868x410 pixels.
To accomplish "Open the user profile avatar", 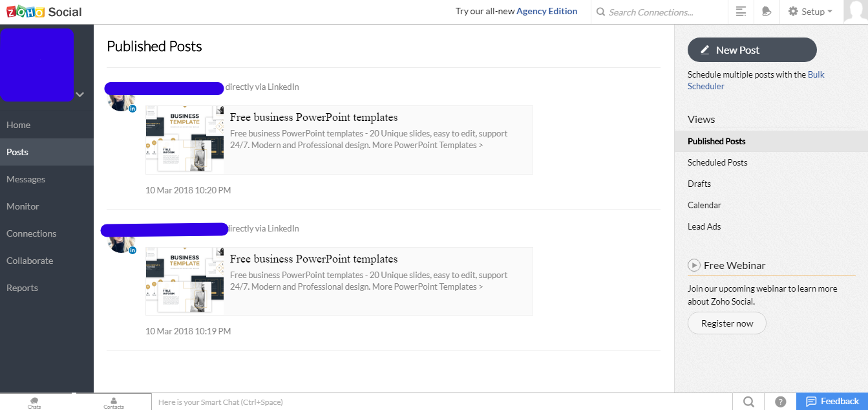I will (855, 11).
